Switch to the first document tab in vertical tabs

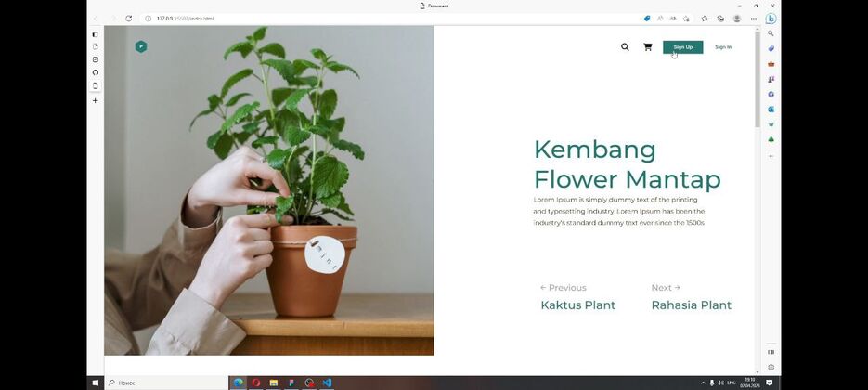(96, 46)
